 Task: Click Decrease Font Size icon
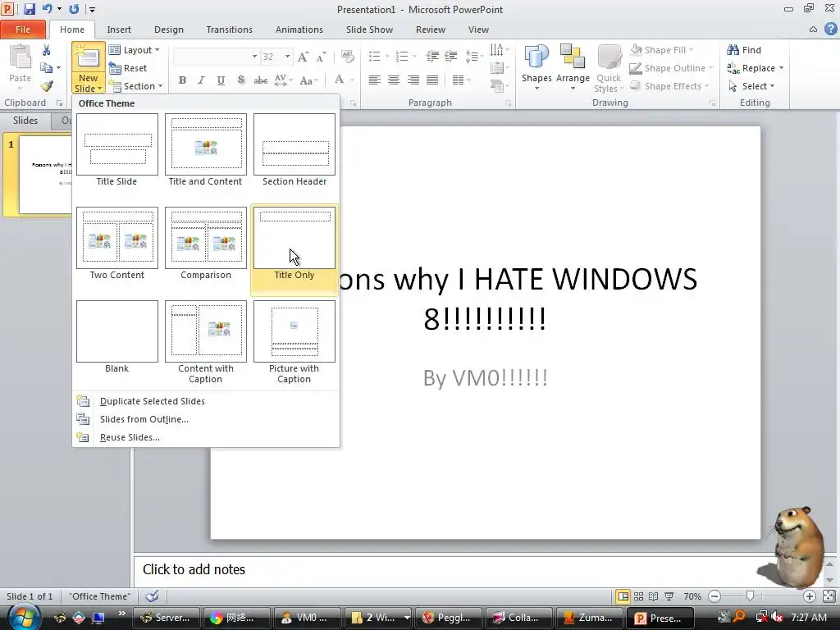click(321, 57)
